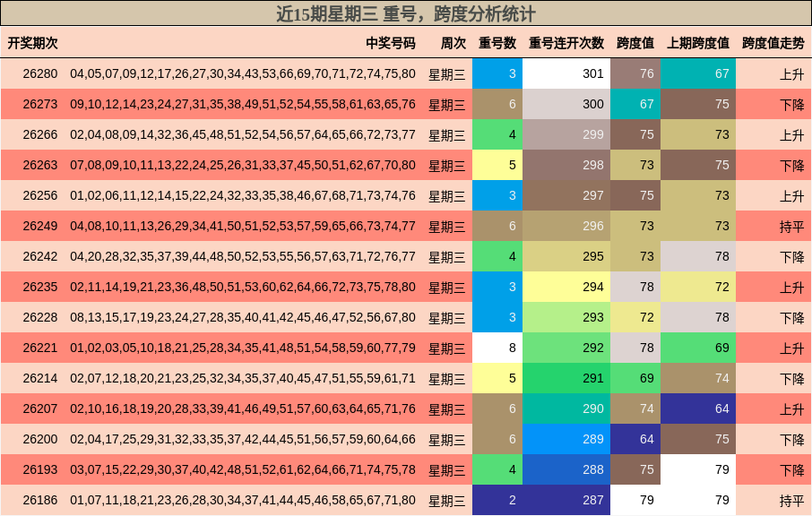Click previous span value 69 in row 26221
The image size is (812, 516).
click(x=698, y=348)
